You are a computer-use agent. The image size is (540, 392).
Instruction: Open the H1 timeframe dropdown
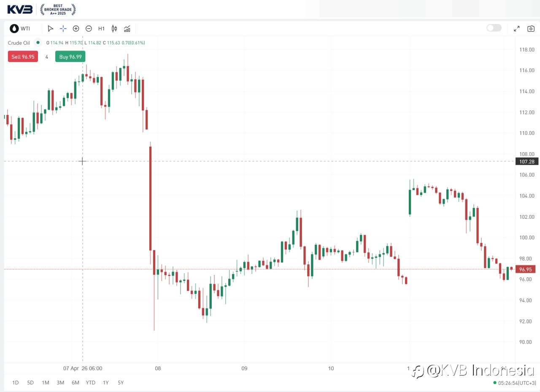click(101, 29)
